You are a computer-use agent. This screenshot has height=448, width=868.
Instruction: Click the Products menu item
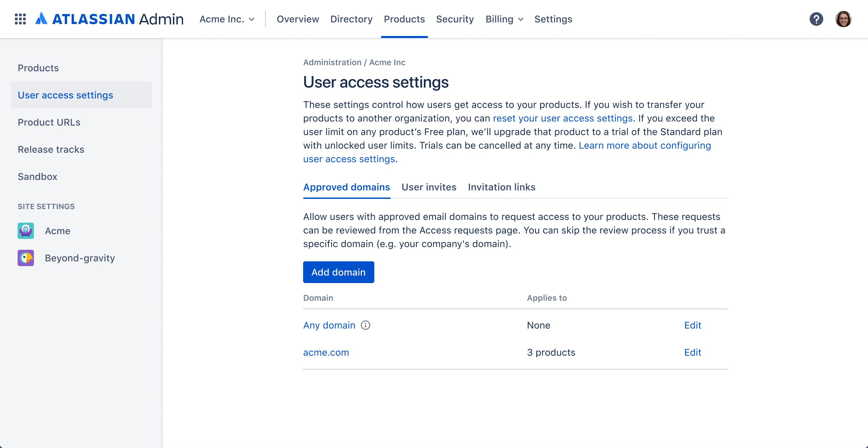tap(405, 19)
